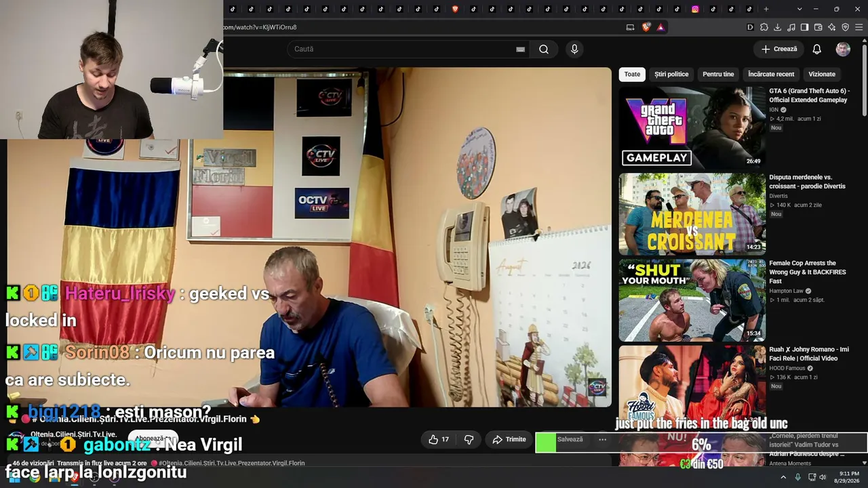Select the Pentru tine filter chip
Screen dimensions: 868x488
[718, 74]
